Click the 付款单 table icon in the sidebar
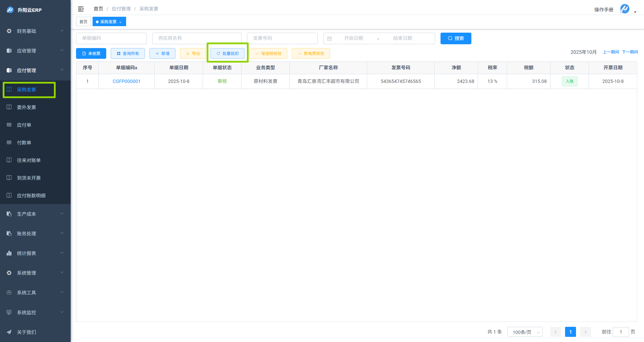The image size is (644, 342). 9,143
